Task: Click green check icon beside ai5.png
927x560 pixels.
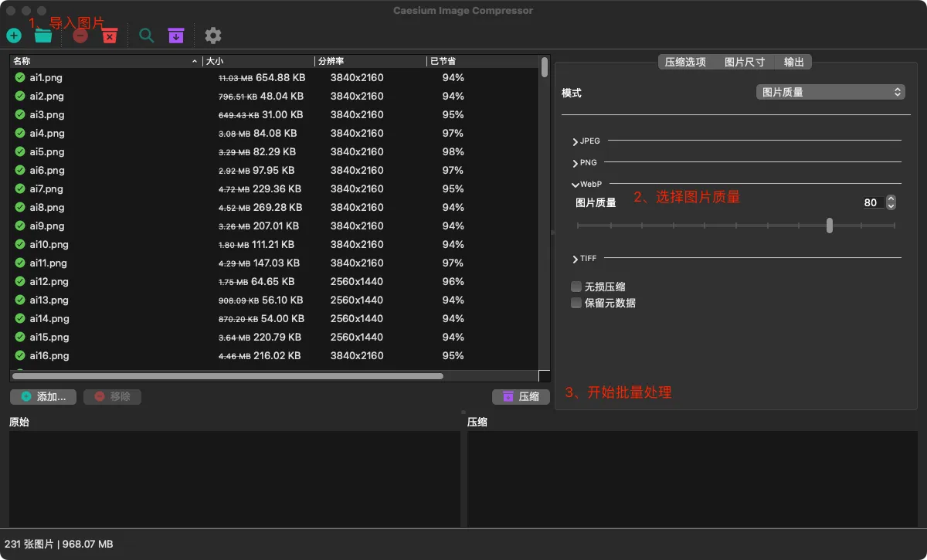Action: click(20, 151)
